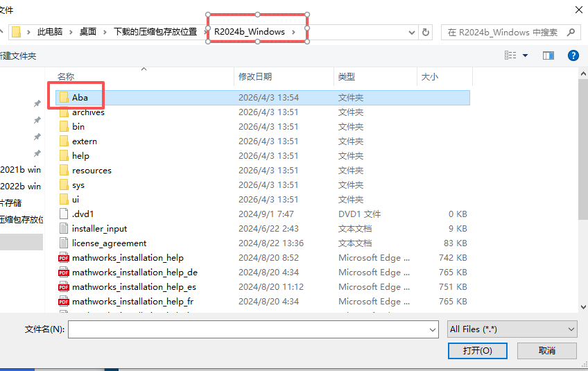Sort by 大小 column header
The width and height of the screenshot is (588, 371).
[x=430, y=76]
